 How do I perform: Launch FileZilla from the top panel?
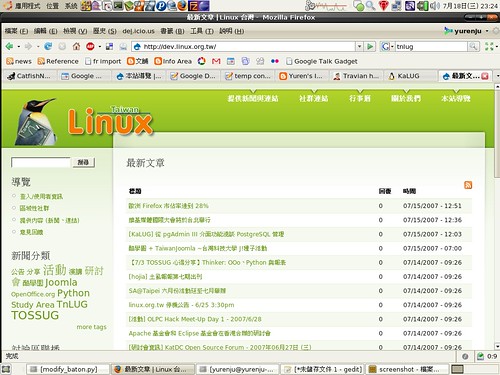coord(193,5)
